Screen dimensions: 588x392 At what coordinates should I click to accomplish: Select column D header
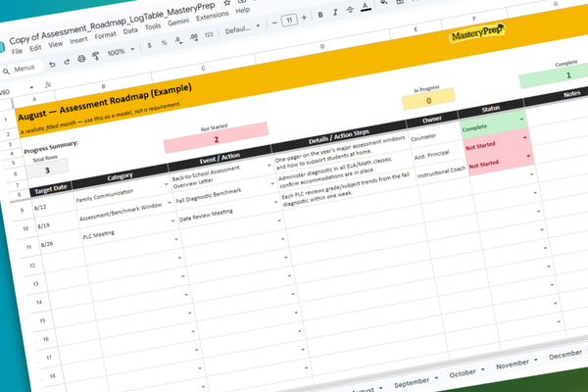pos(321,47)
